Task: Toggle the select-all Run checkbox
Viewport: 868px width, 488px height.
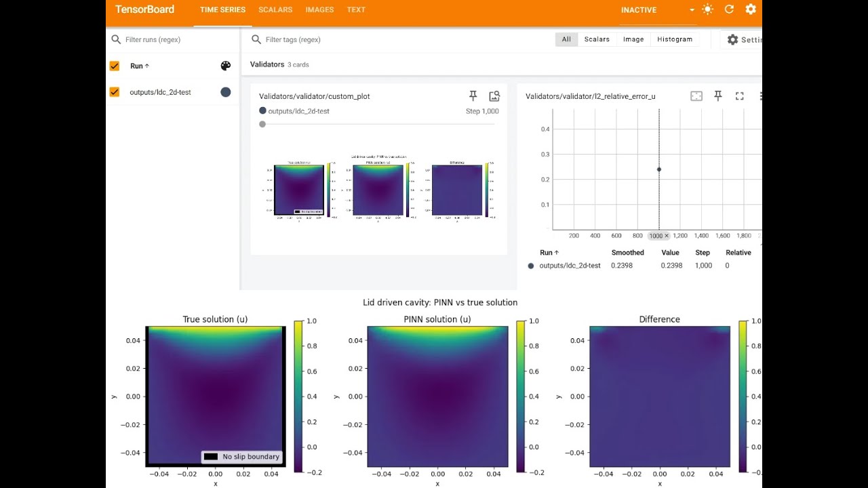Action: point(115,66)
